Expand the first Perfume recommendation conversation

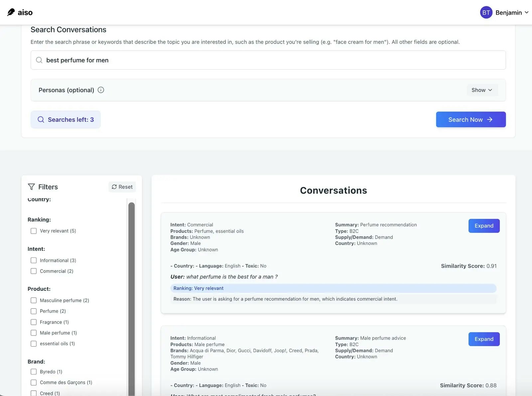coord(484,226)
